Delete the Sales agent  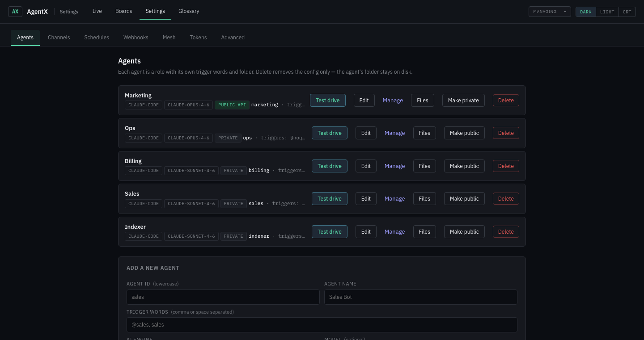point(506,199)
